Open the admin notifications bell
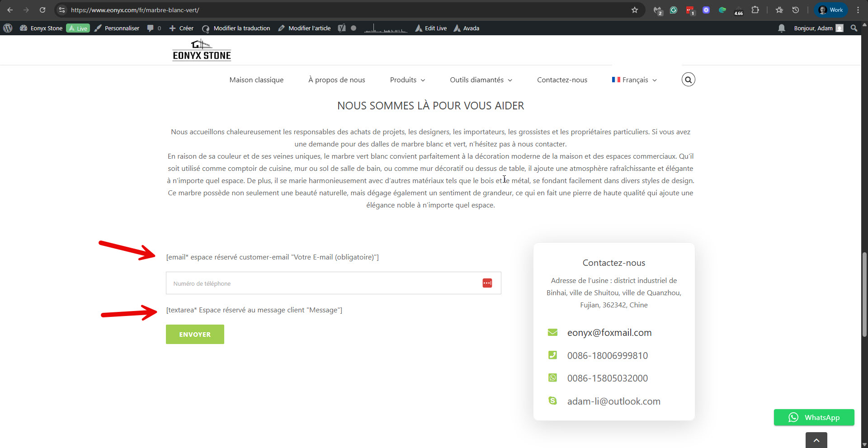 (x=781, y=28)
